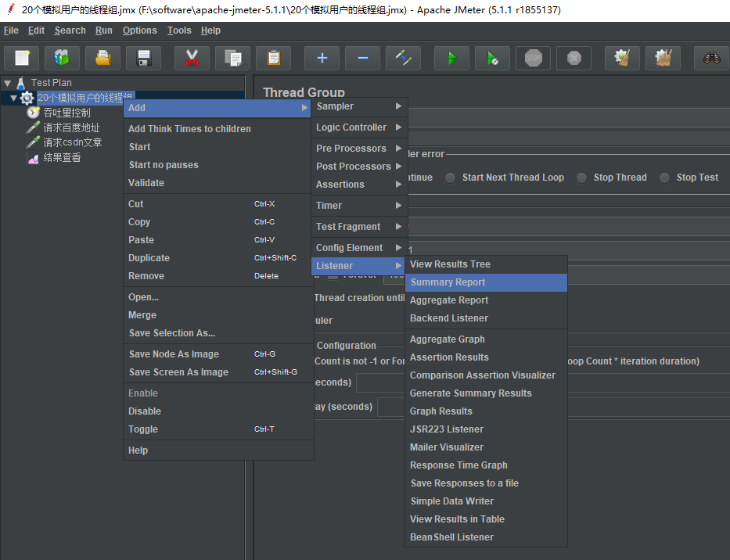This screenshot has height=560, width=730.
Task: Expand the Test Fragment submenu
Action: (360, 227)
